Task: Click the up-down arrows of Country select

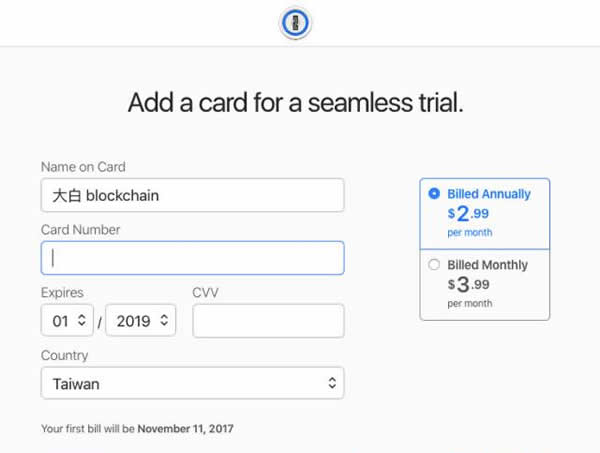Action: (x=332, y=383)
